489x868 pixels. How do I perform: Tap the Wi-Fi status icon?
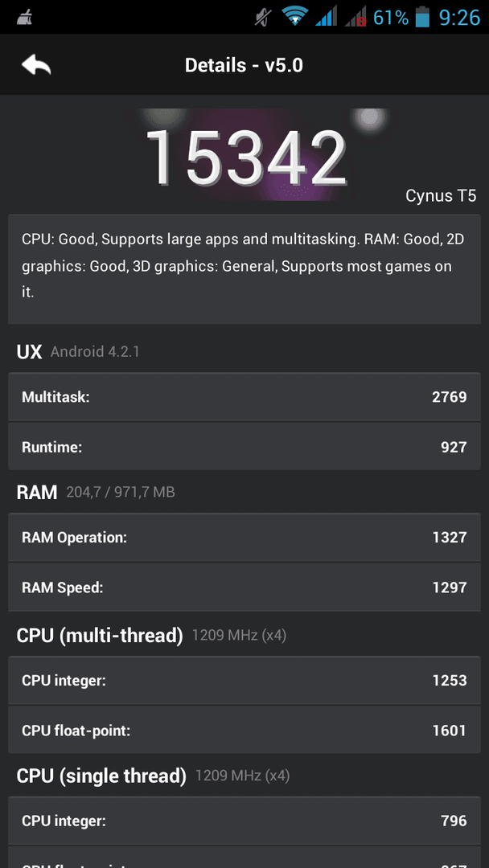coord(295,16)
